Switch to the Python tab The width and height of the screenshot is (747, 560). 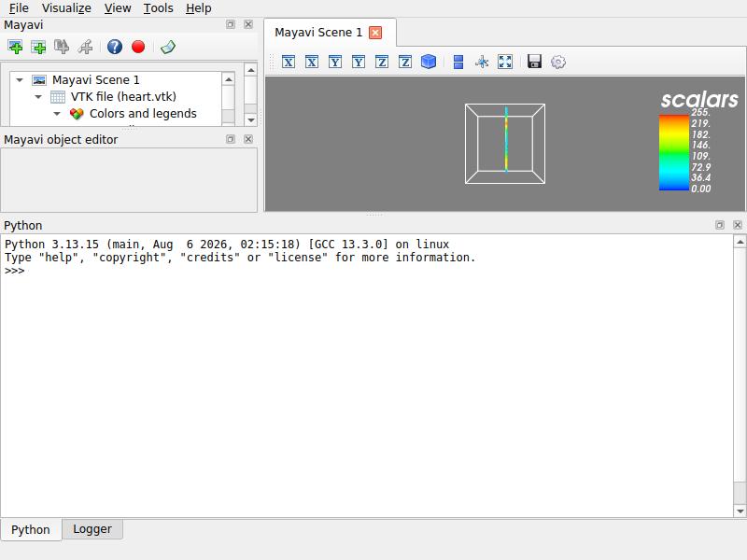click(x=31, y=529)
